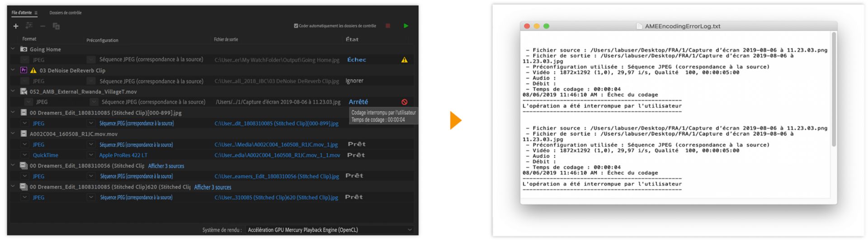Collapse the A002C004_160508_R1JC.mov.mov group

point(13,134)
